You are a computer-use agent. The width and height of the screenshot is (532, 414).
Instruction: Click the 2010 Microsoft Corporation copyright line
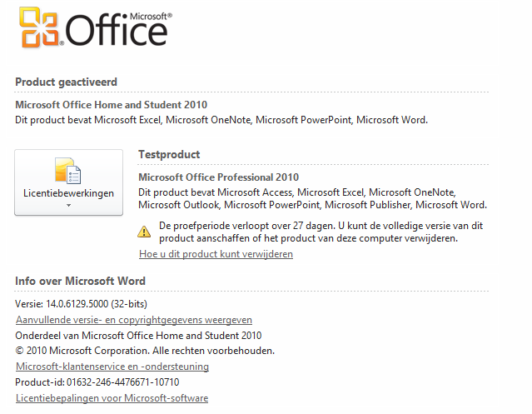145,351
